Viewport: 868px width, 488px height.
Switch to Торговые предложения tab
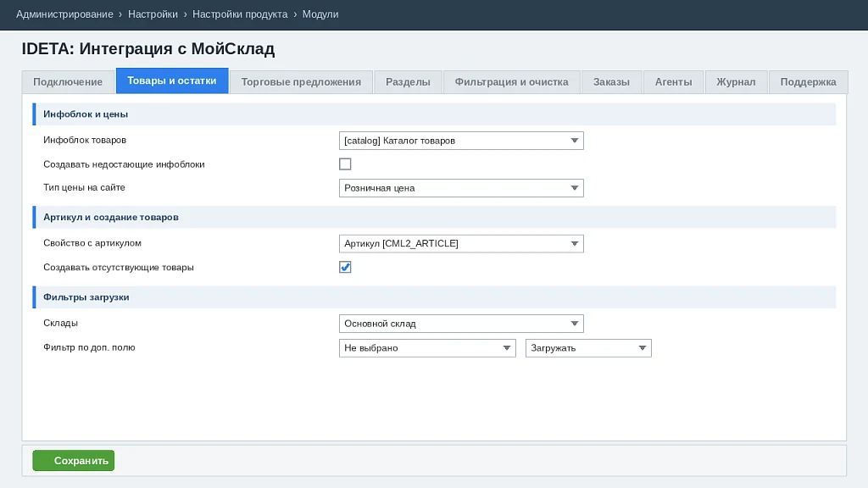coord(301,82)
